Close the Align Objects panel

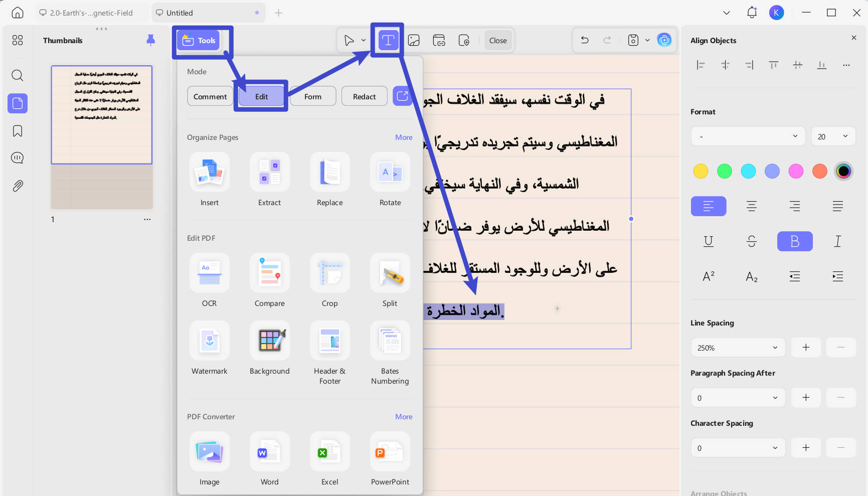854,38
